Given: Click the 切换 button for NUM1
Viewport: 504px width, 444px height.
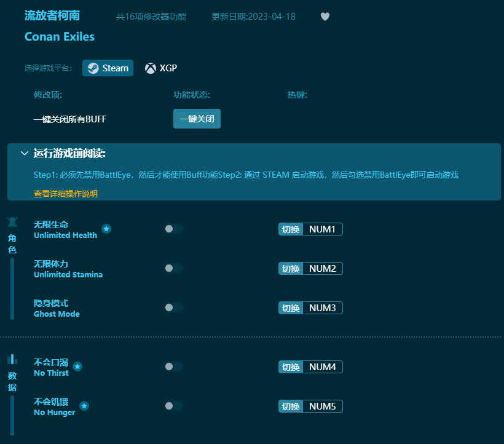Looking at the screenshot, I should [x=291, y=229].
